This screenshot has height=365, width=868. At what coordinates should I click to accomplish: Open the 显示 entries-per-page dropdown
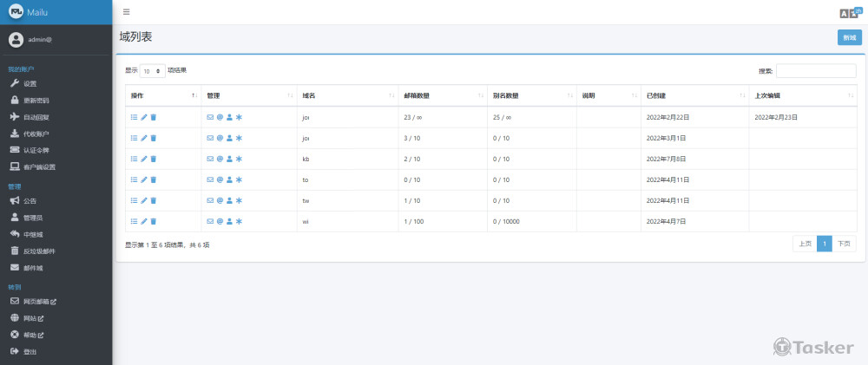click(x=152, y=71)
